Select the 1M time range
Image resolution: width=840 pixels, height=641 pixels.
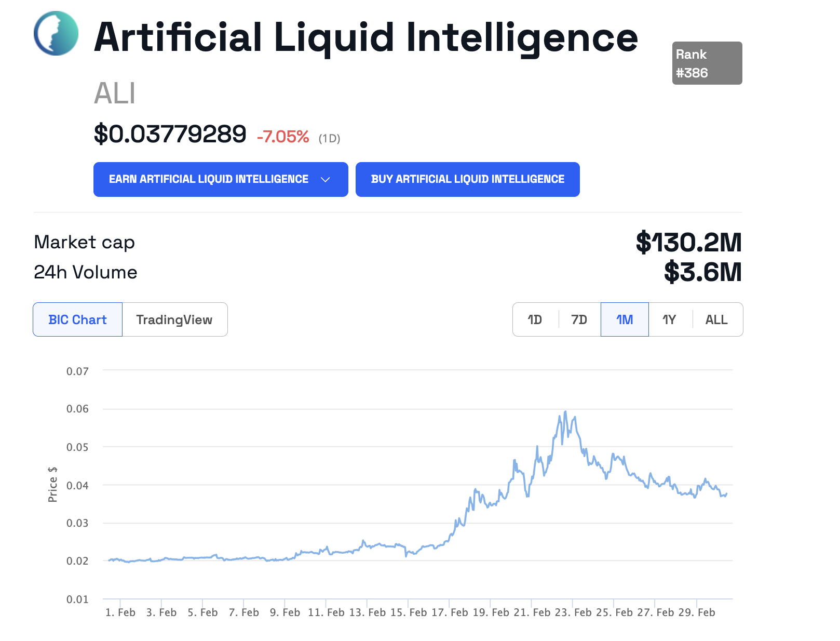(x=625, y=319)
